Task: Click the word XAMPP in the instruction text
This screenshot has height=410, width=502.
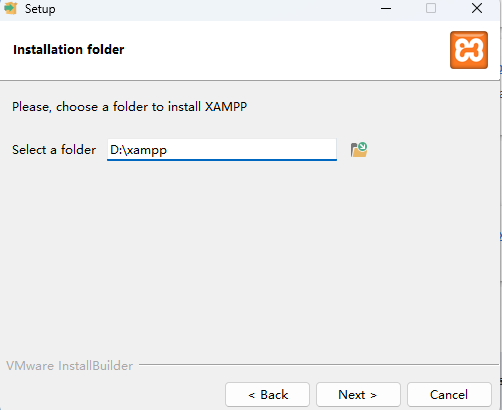Action: click(x=226, y=107)
